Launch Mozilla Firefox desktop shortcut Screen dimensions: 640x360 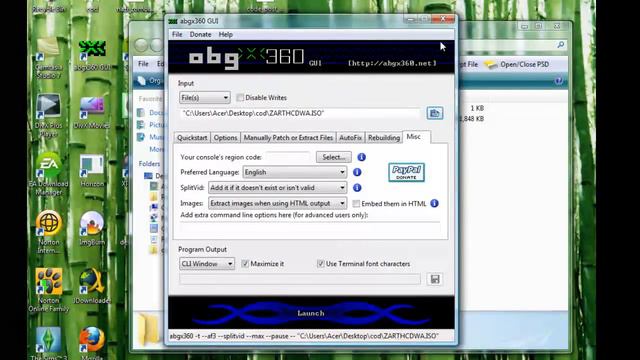click(x=92, y=343)
